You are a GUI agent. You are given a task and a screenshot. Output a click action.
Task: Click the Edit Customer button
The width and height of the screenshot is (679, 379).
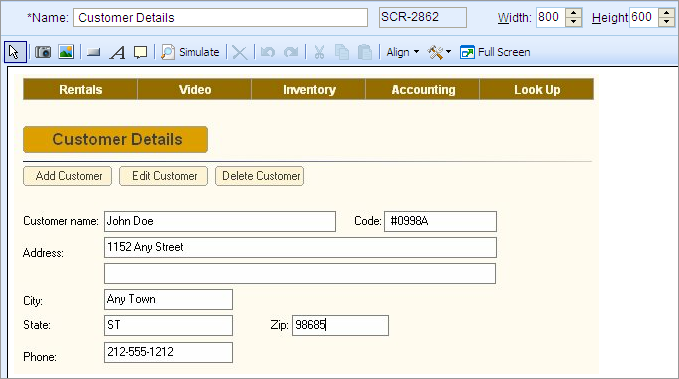pyautogui.click(x=164, y=176)
